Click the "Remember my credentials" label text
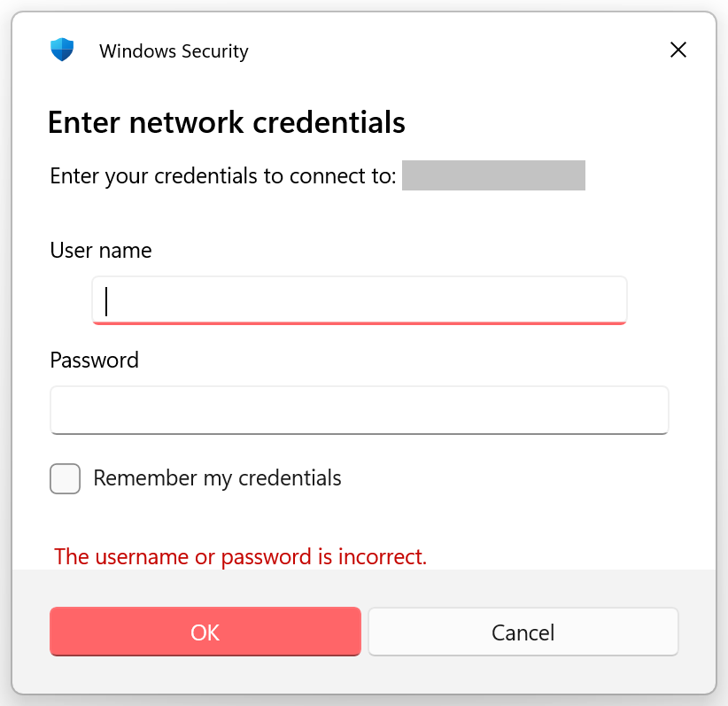The width and height of the screenshot is (728, 706). point(217,478)
